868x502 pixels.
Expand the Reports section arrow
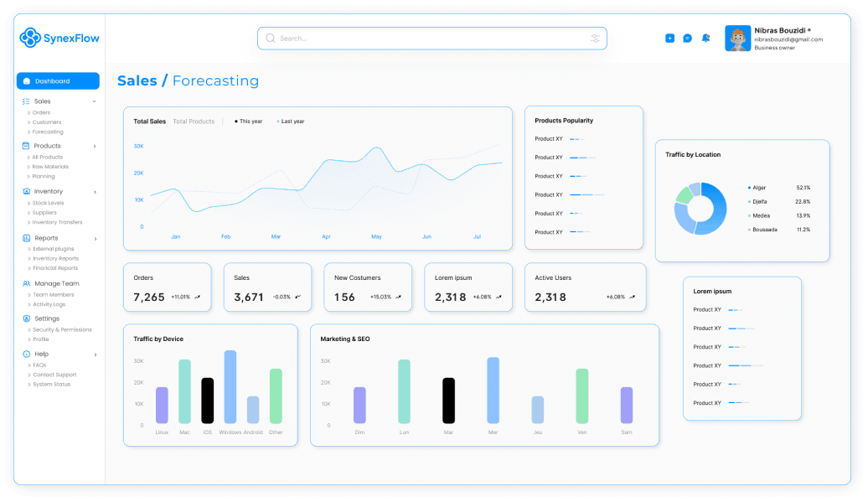tap(93, 237)
